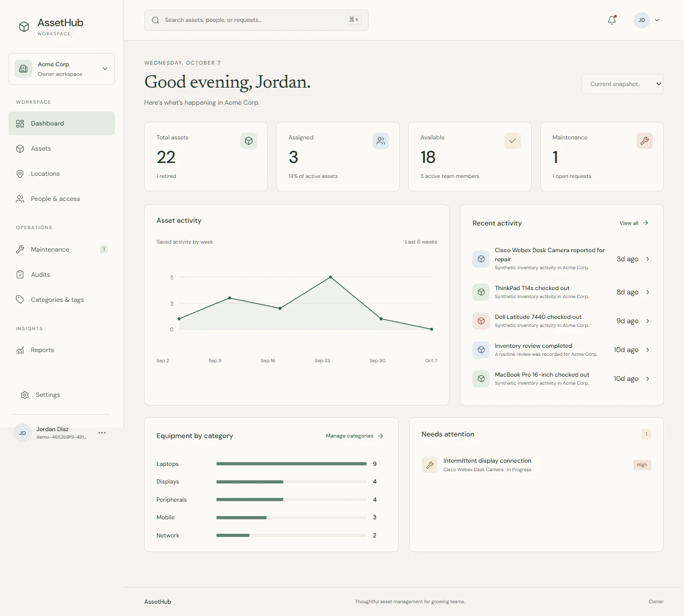Click the AssetHub cube logo icon
The height and width of the screenshot is (616, 684).
[24, 27]
